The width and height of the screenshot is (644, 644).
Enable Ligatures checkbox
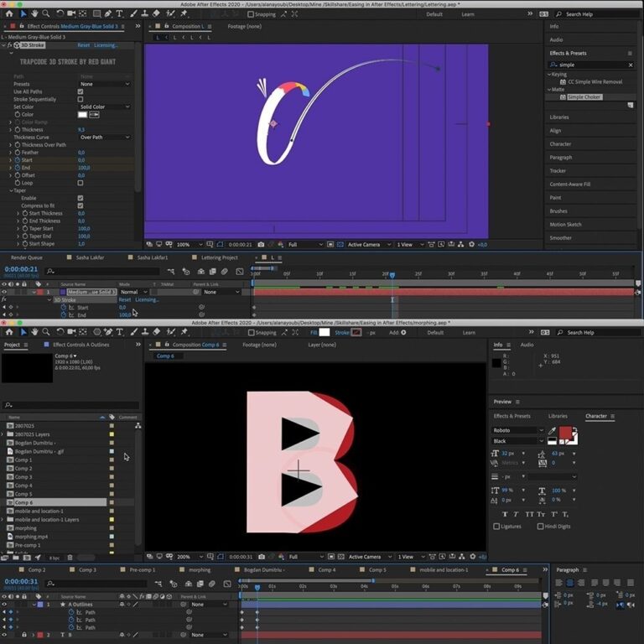496,526
